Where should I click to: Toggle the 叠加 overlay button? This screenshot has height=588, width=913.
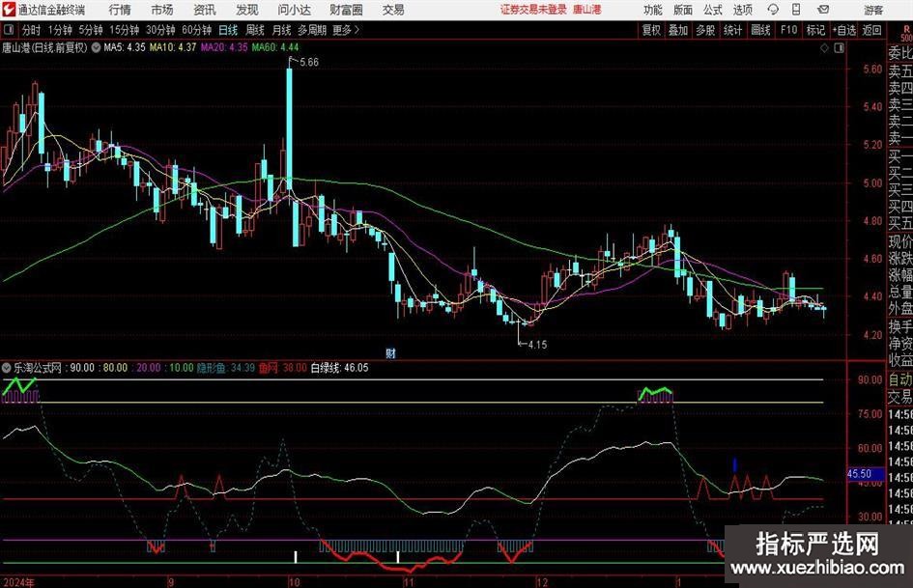click(x=678, y=30)
